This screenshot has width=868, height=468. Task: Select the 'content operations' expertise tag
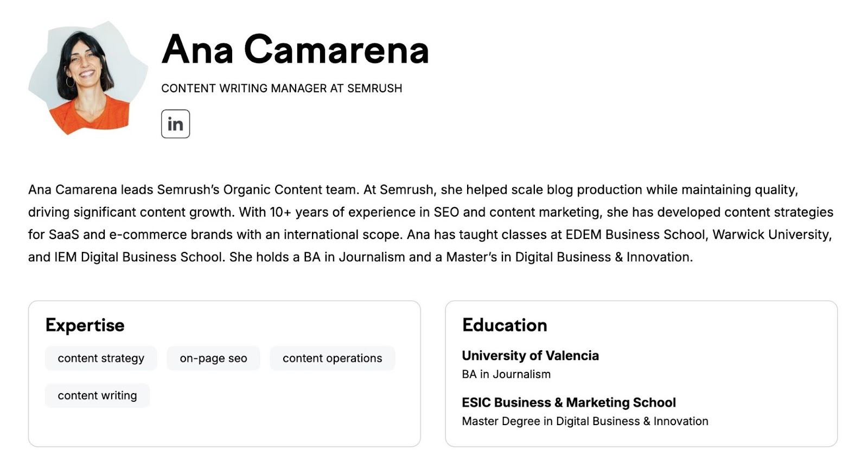333,358
